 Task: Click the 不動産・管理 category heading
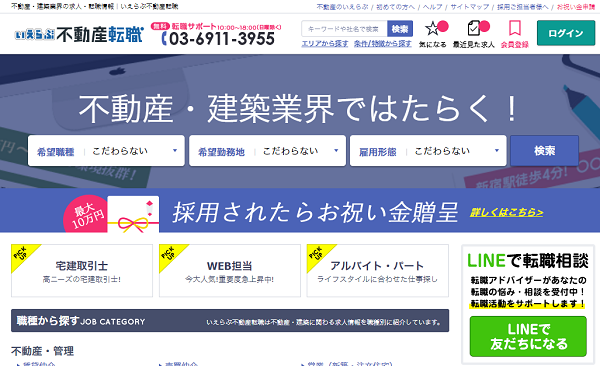pyautogui.click(x=42, y=351)
